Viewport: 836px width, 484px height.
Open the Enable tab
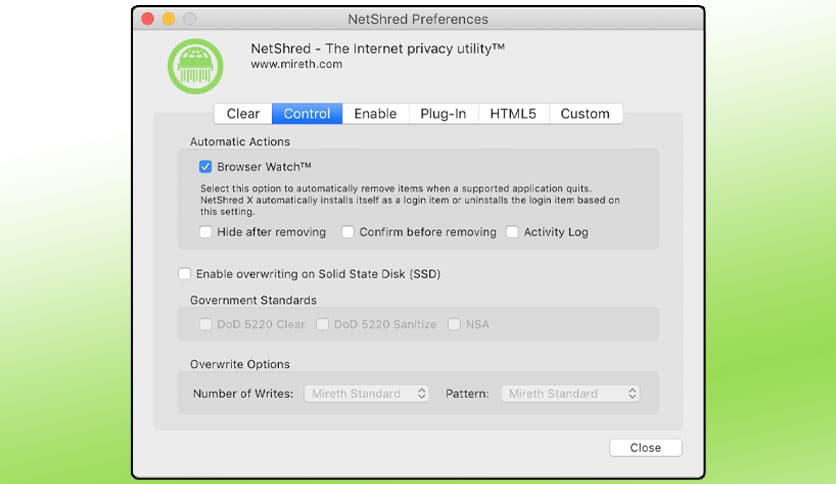tap(375, 114)
